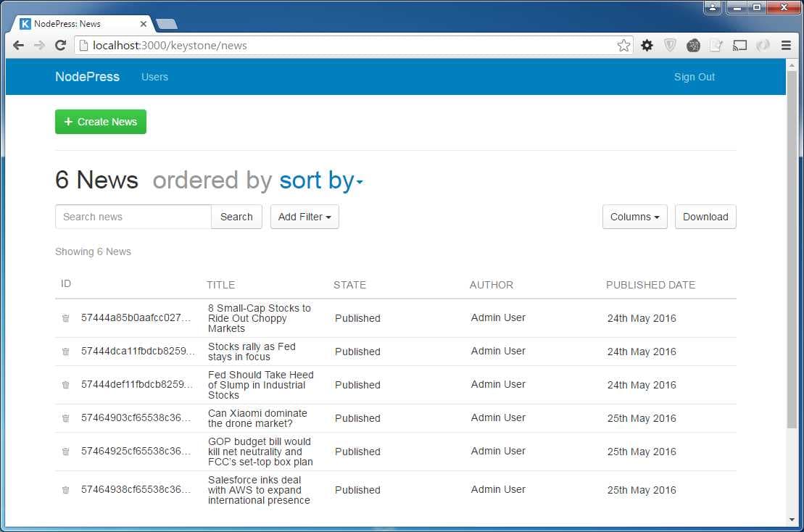Delete the 'Salesforce inks deal' entry using trash icon
Image resolution: width=804 pixels, height=532 pixels.
(65, 490)
